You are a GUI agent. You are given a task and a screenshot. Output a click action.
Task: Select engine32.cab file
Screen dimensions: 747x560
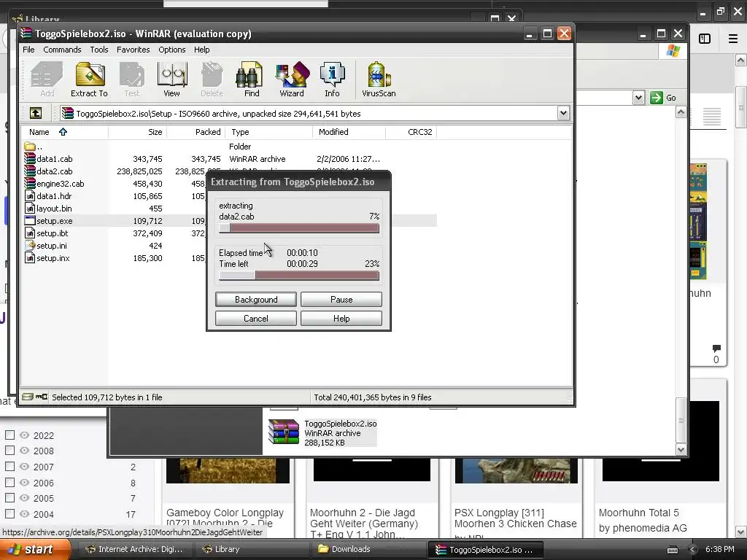[x=60, y=184]
